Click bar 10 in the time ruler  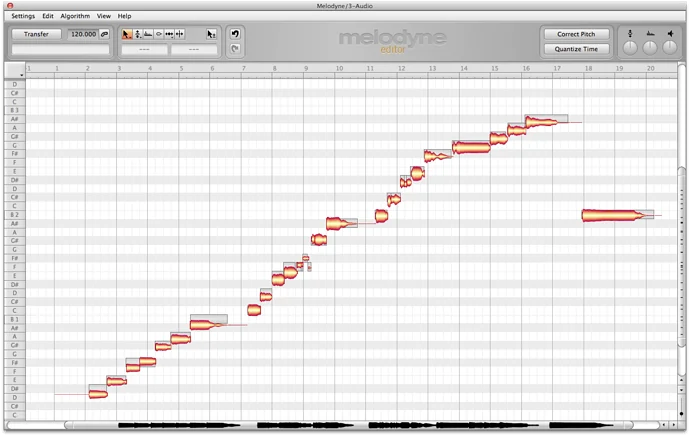click(x=339, y=68)
